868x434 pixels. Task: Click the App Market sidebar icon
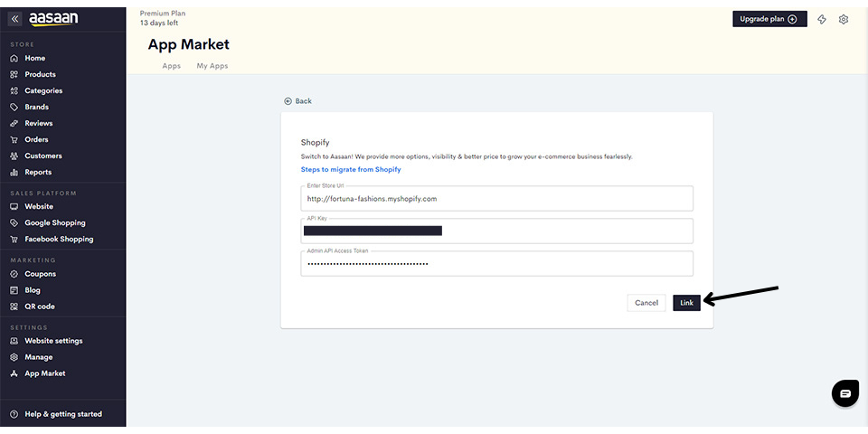coord(14,373)
